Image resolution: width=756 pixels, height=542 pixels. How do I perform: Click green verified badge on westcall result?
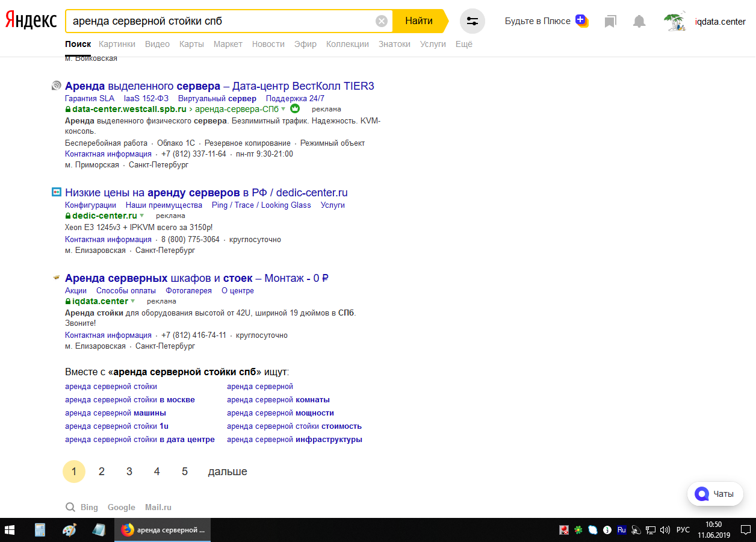(295, 109)
